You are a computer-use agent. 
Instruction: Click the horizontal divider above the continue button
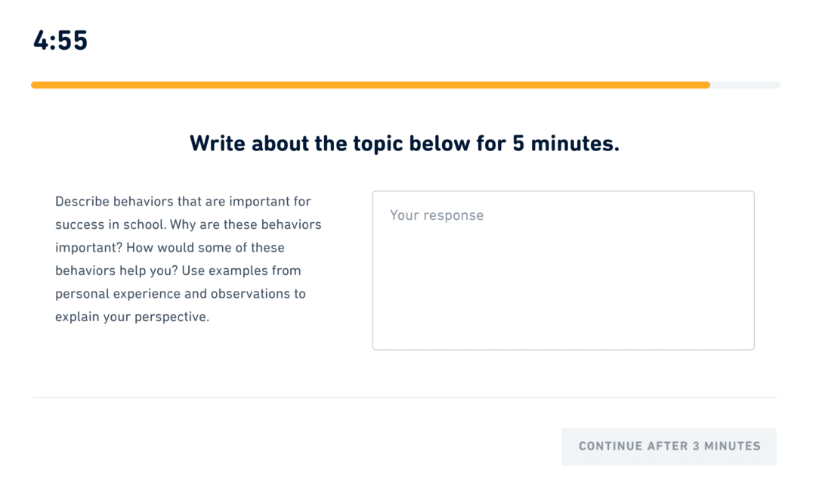click(x=405, y=394)
